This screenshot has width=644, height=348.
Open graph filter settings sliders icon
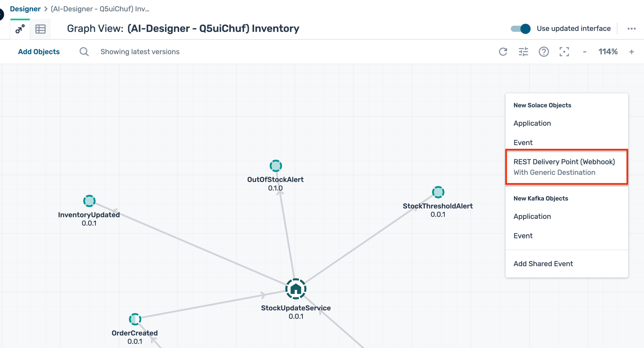(x=524, y=52)
